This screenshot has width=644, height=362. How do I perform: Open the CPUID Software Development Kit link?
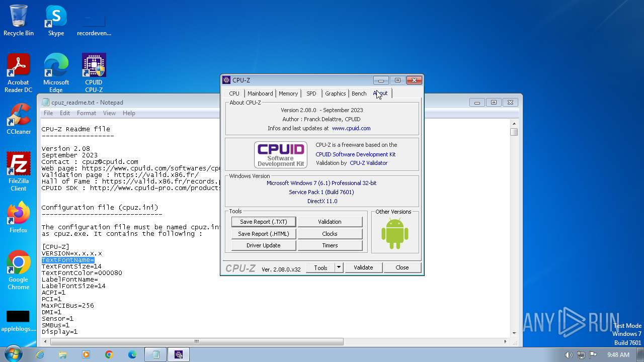[356, 154]
